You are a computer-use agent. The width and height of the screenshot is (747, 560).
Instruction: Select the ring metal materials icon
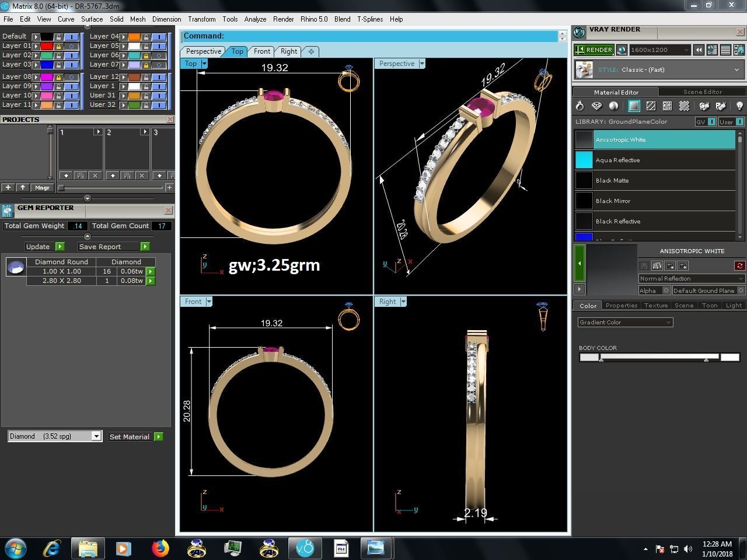(580, 106)
